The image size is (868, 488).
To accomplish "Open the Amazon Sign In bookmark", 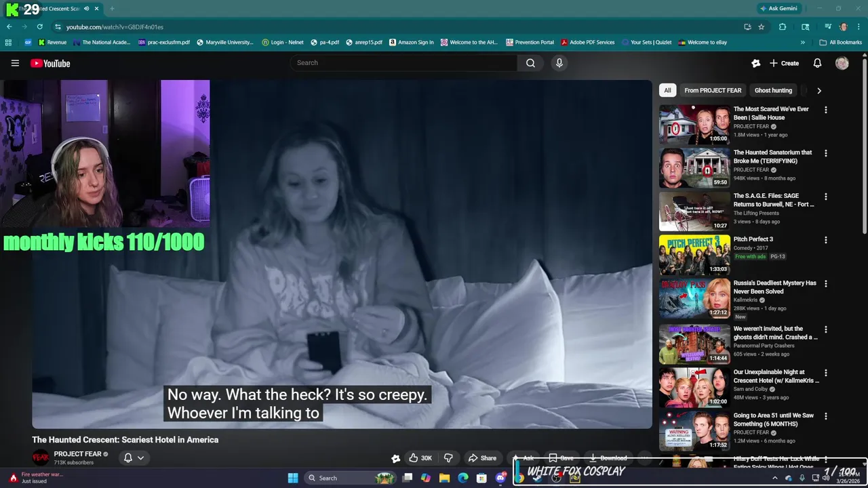I will click(411, 42).
